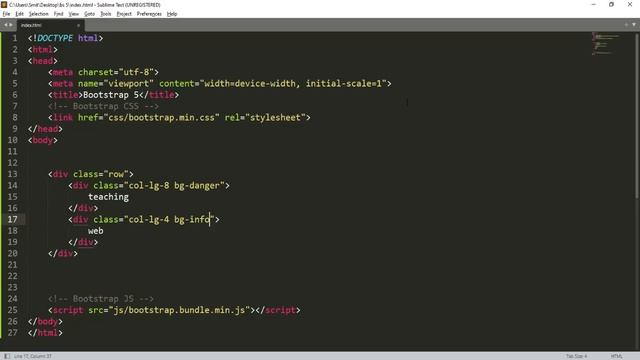Add new tab with plus icon
This screenshot has height=360, width=640.
[x=626, y=25]
